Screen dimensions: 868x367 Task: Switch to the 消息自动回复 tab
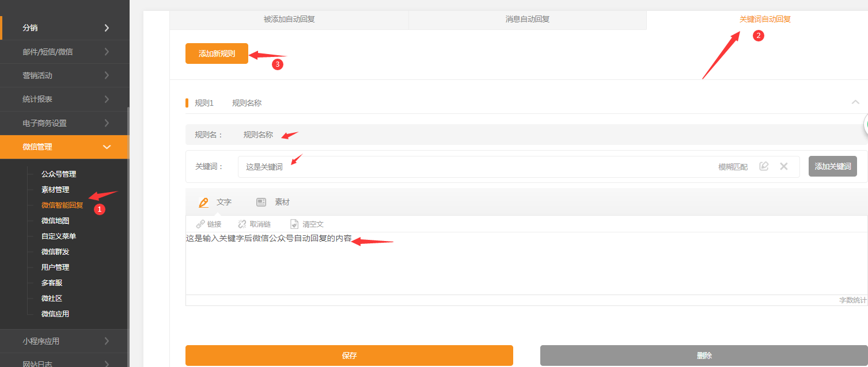click(527, 19)
